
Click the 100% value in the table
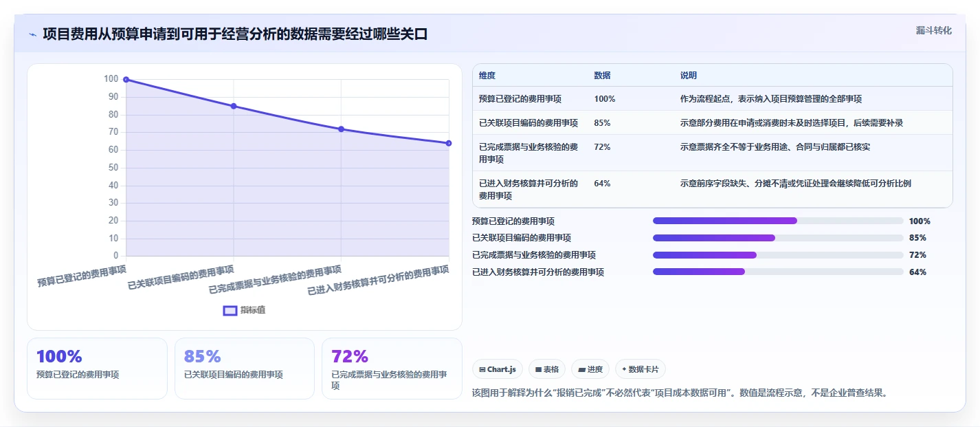tap(605, 99)
